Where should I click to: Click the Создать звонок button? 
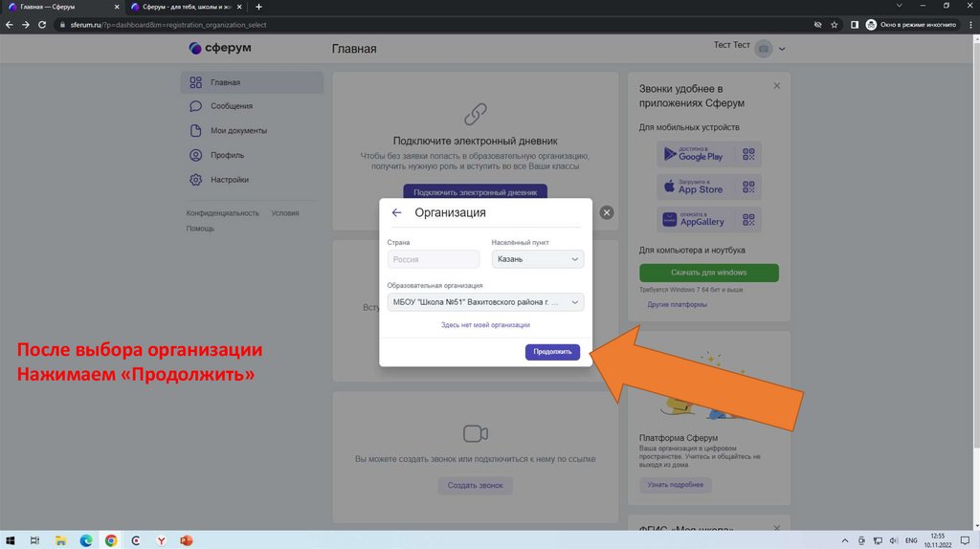click(475, 485)
